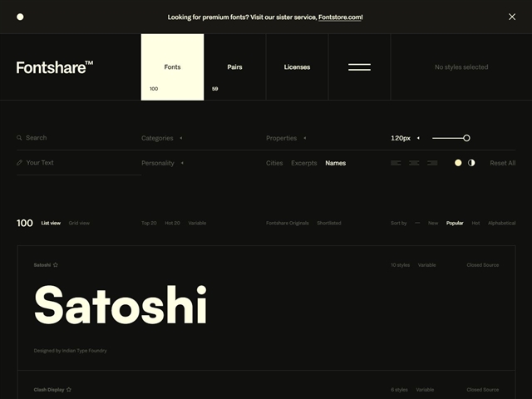Align preview text center
Screen dimensions: 532x399
point(414,163)
